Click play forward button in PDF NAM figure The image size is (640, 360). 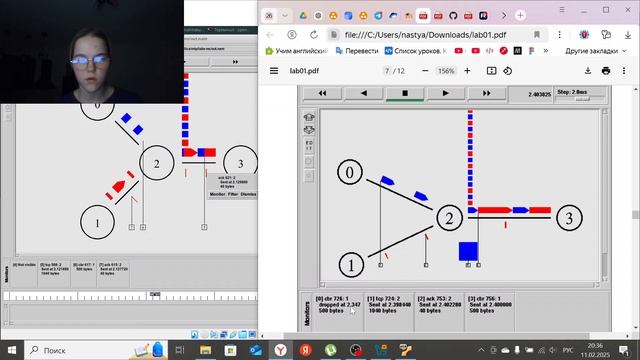tap(446, 93)
